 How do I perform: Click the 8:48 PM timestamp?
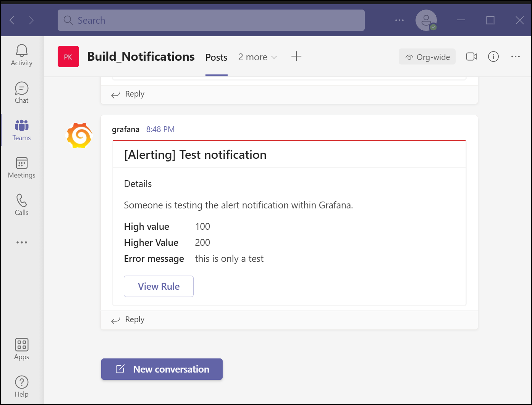point(160,129)
